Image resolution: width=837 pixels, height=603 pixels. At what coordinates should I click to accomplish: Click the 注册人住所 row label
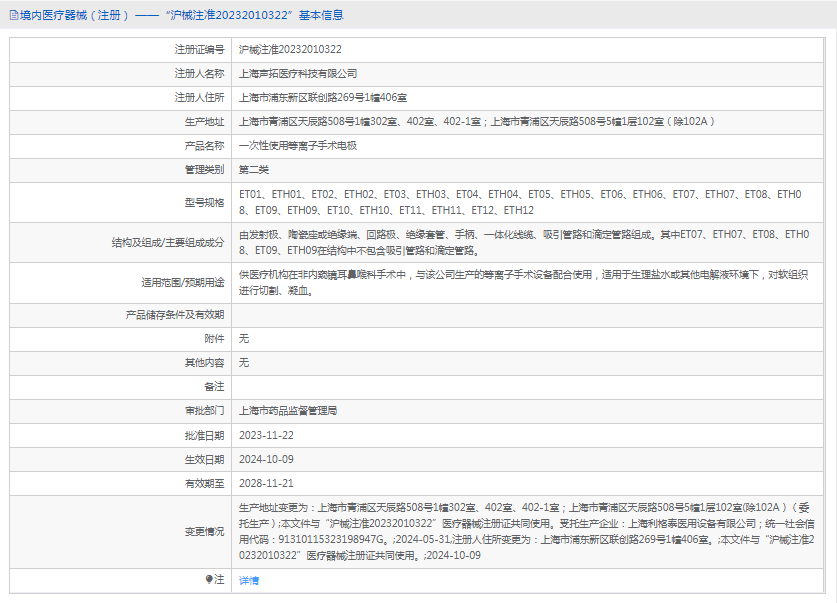200,98
